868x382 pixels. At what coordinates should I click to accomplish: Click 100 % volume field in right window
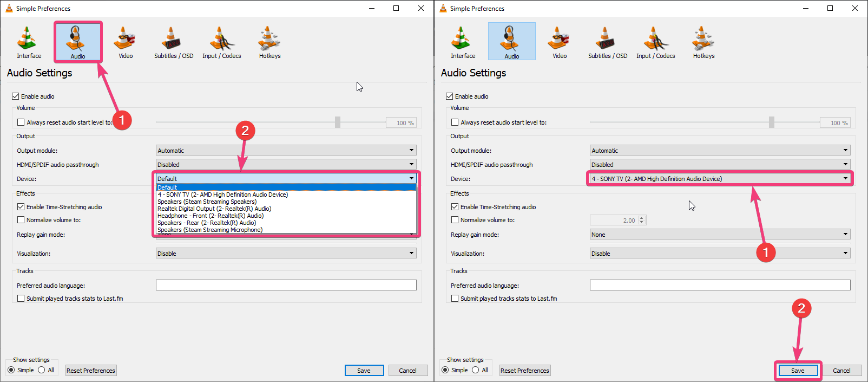click(835, 122)
